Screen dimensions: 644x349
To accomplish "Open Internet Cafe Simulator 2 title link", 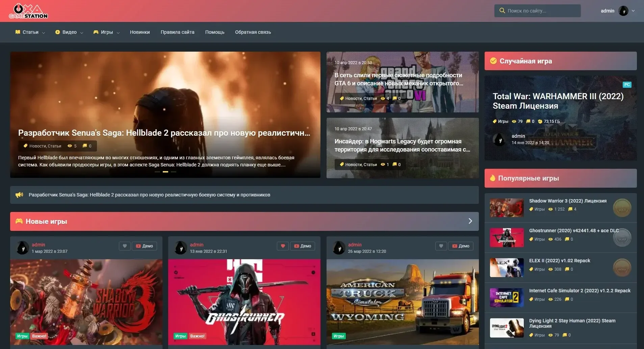I will click(580, 291).
